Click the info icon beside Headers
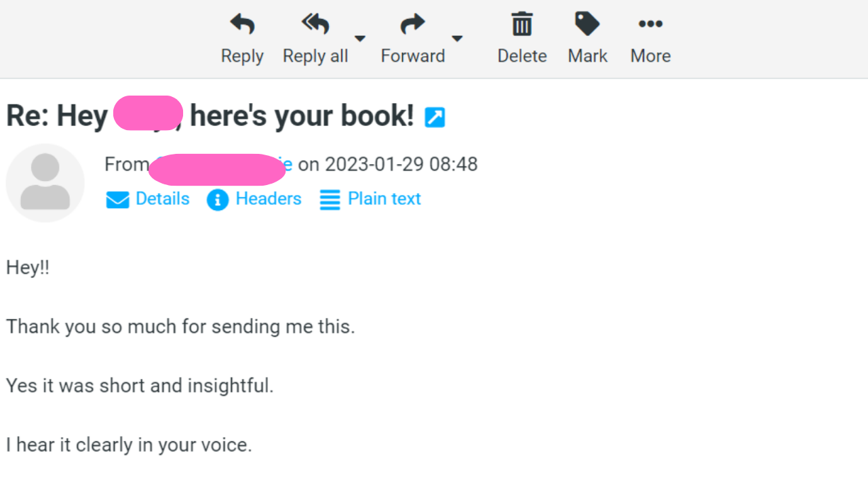This screenshot has height=488, width=868. click(x=218, y=200)
